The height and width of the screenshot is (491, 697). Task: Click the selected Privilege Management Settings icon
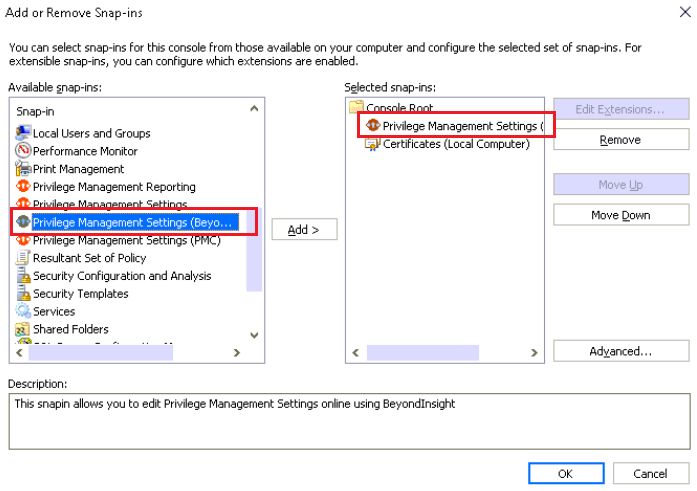pyautogui.click(x=373, y=126)
